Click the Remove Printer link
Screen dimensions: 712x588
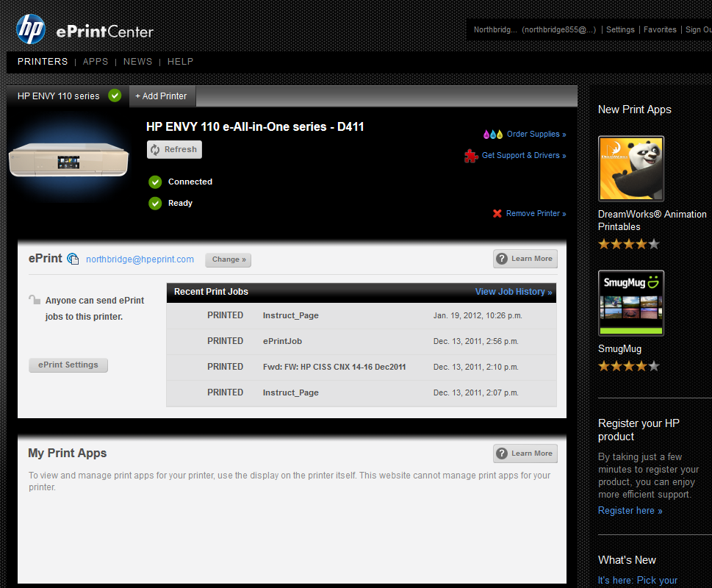[536, 213]
